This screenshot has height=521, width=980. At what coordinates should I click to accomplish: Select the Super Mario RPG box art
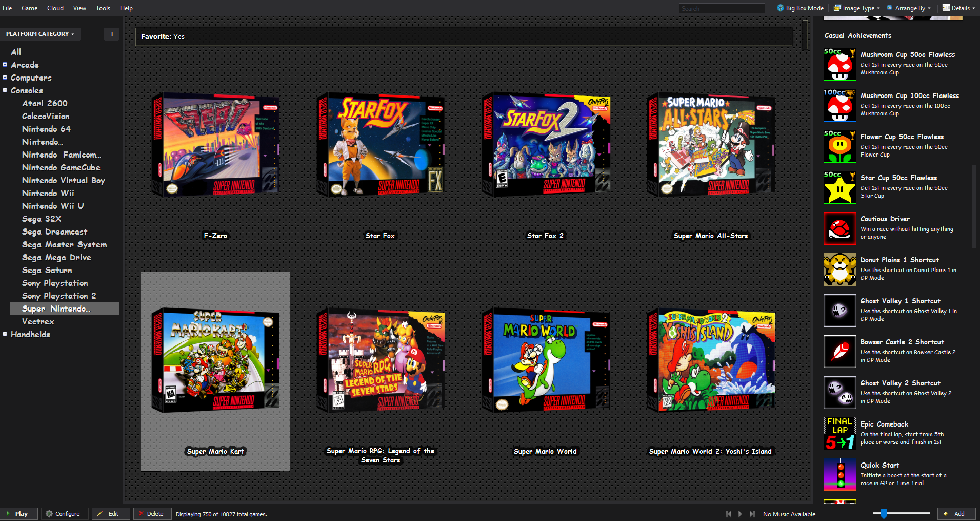pyautogui.click(x=381, y=360)
